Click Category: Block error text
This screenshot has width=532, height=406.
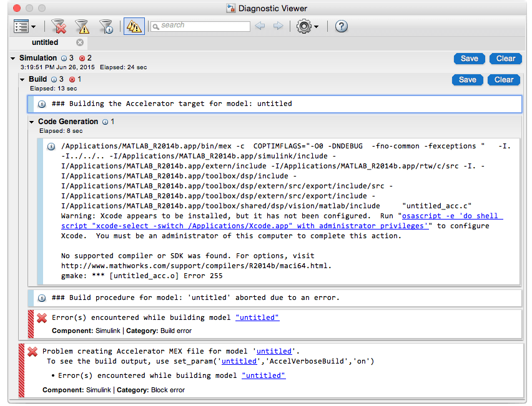(150, 390)
